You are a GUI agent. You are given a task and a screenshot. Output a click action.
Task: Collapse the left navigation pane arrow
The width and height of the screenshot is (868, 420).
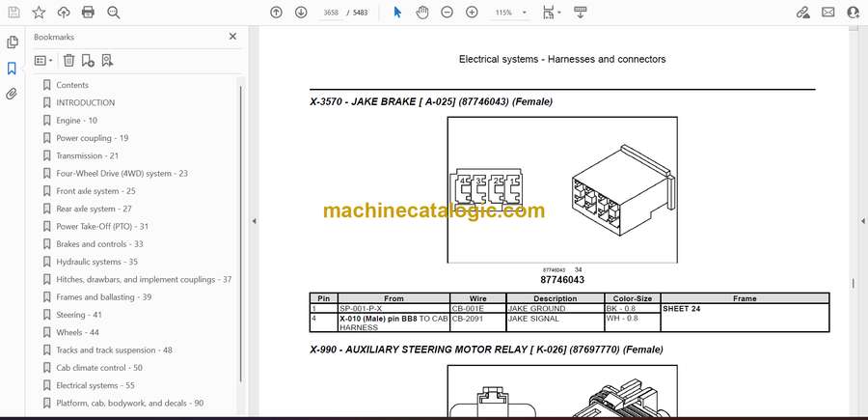click(x=254, y=221)
